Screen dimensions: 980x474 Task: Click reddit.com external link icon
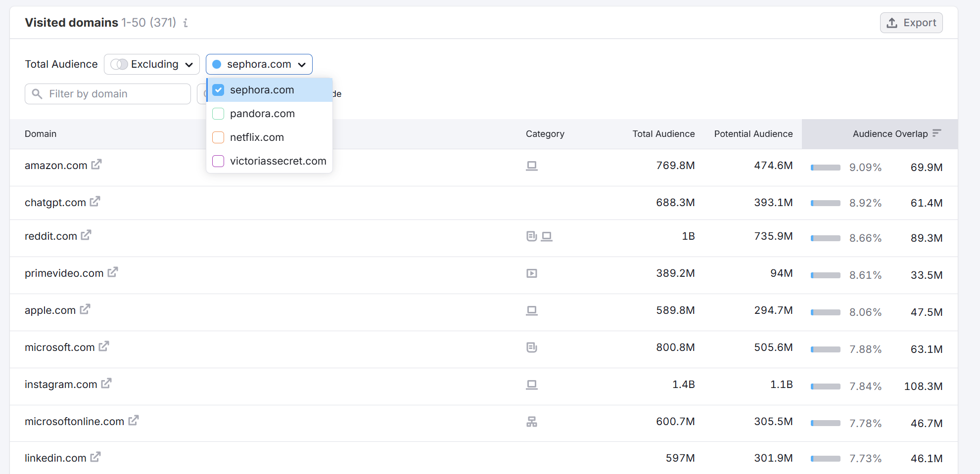(x=86, y=235)
